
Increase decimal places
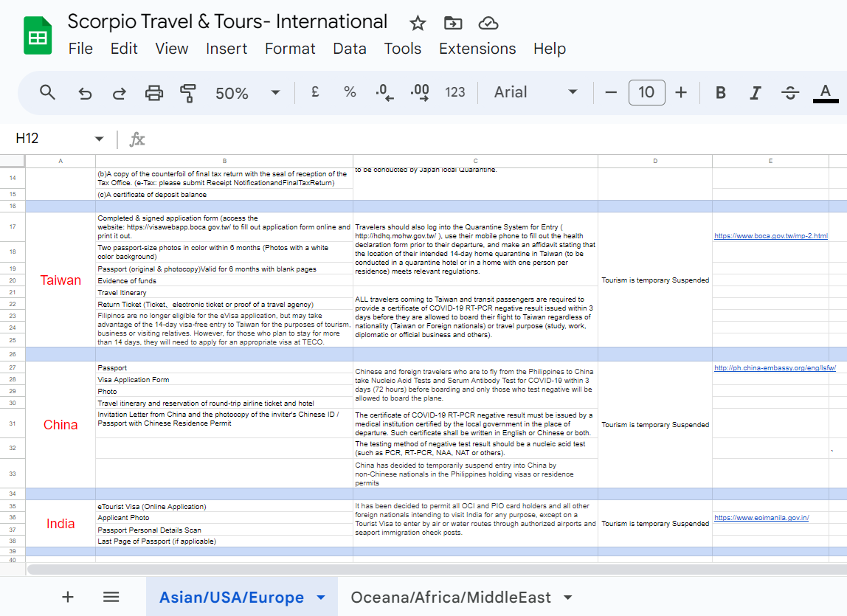pos(420,92)
